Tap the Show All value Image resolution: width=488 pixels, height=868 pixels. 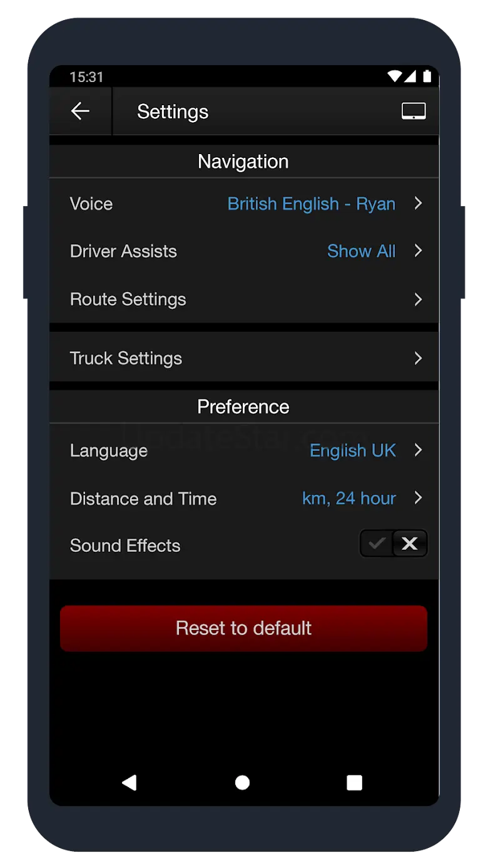coord(362,252)
